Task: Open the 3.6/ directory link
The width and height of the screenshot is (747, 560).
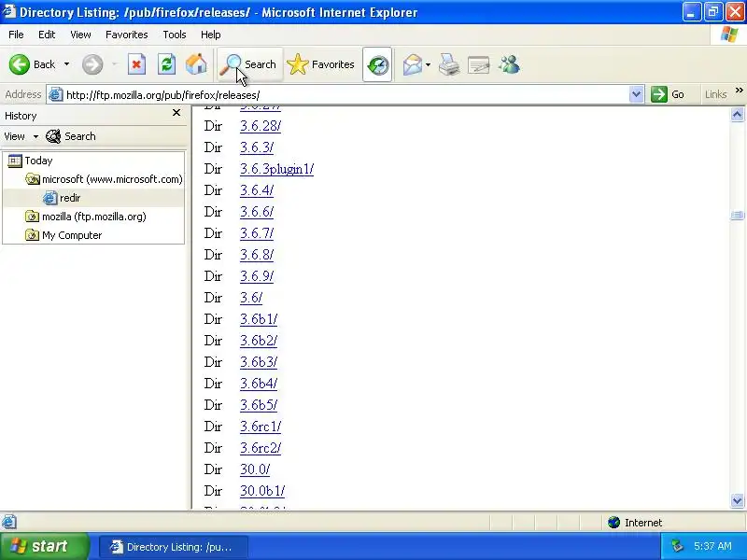Action: 251,298
